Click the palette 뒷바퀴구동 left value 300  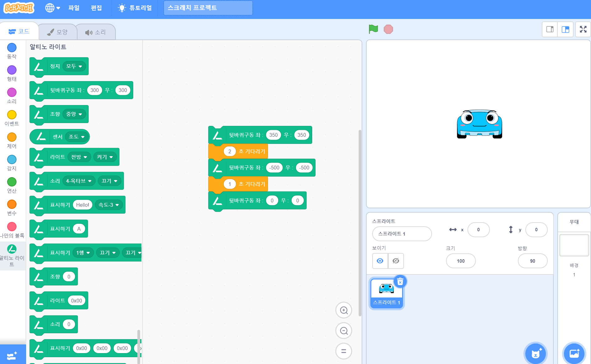click(x=95, y=90)
